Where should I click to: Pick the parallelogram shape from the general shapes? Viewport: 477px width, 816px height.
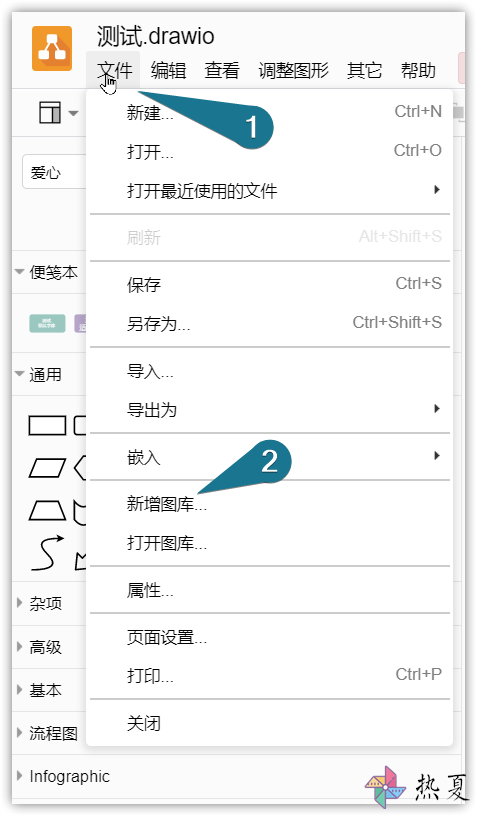(47, 468)
